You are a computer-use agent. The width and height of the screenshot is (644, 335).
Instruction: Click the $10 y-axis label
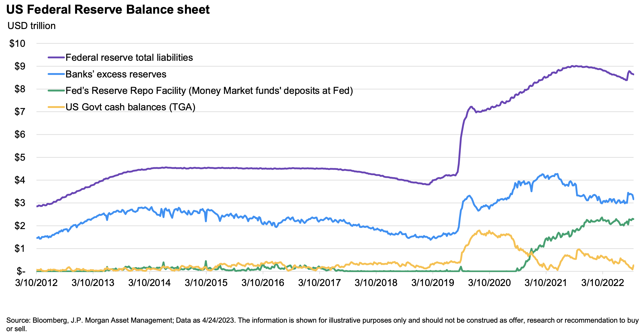point(17,44)
